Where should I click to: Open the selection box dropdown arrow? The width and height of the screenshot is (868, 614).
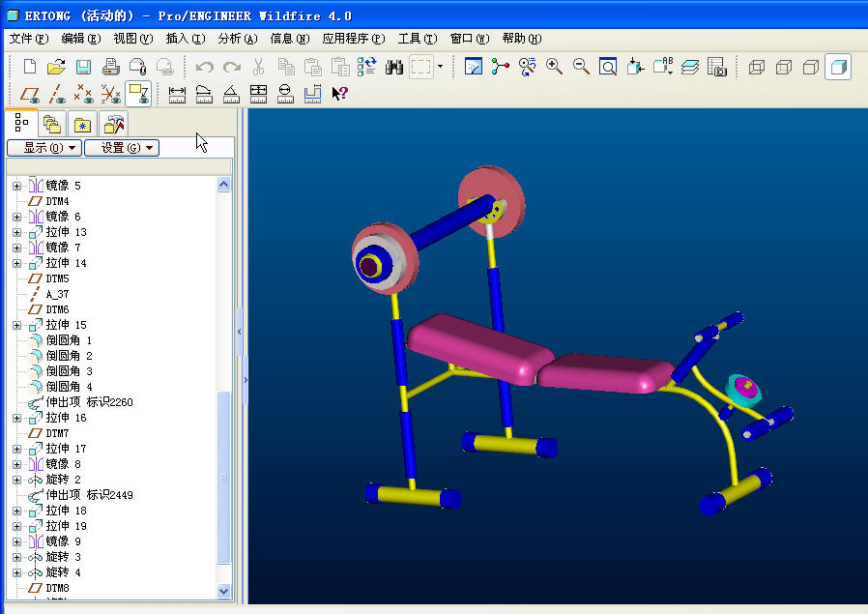point(440,67)
